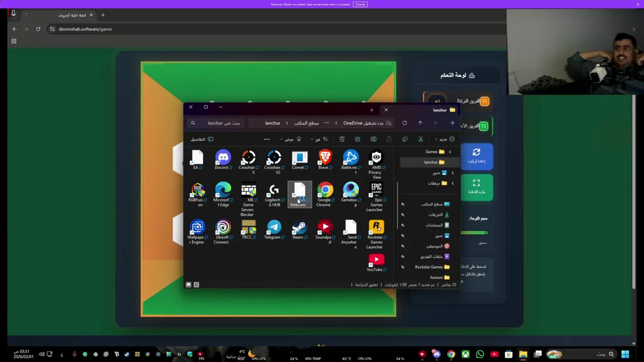
Task: Select the Send Anywhere shortcut
Action: (x=351, y=235)
